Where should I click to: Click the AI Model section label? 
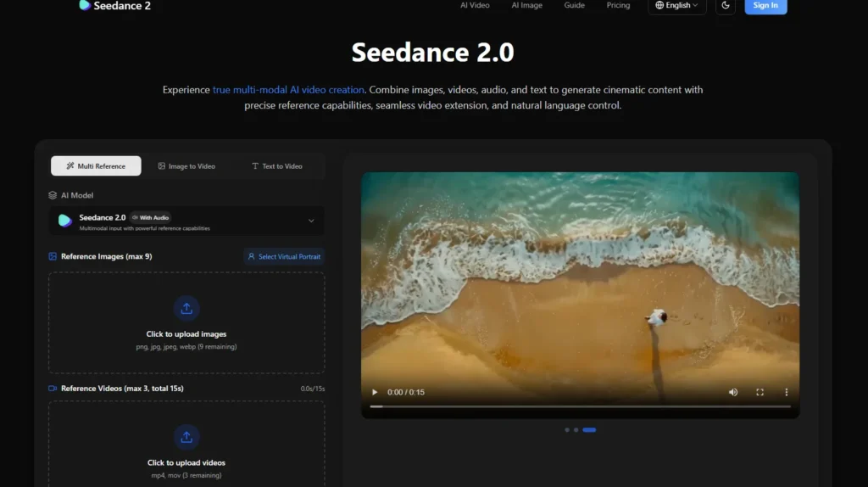[77, 196]
